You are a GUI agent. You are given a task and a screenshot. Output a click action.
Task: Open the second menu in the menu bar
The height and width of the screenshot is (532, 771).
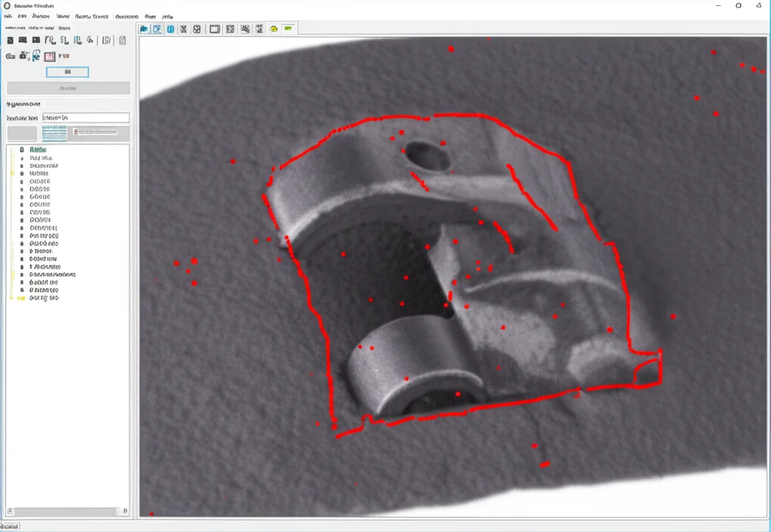[x=20, y=16]
